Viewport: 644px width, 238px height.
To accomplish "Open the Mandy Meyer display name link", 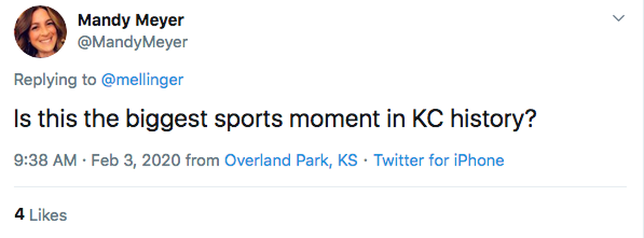I will click(130, 20).
